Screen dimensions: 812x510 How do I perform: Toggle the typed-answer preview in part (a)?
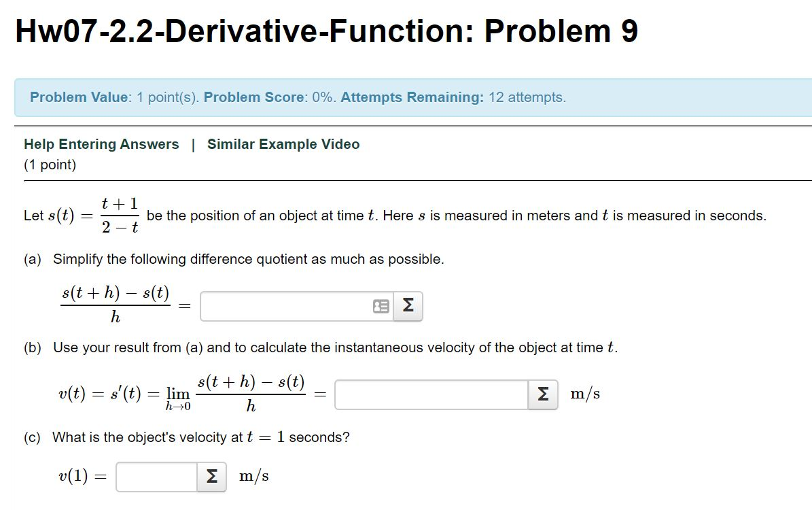coord(381,305)
